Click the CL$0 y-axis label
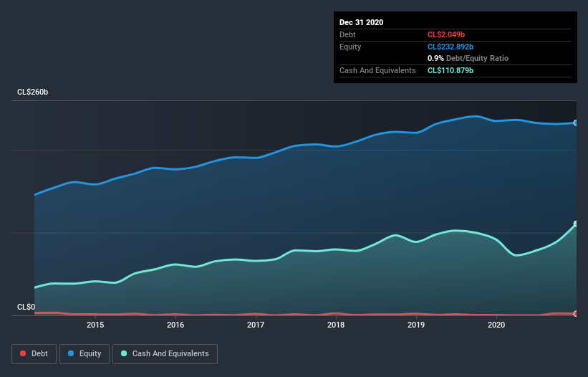The width and height of the screenshot is (588, 377). 26,307
